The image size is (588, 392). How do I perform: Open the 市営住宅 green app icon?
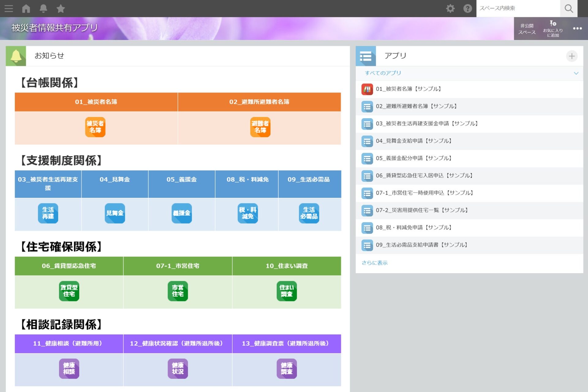pyautogui.click(x=178, y=291)
